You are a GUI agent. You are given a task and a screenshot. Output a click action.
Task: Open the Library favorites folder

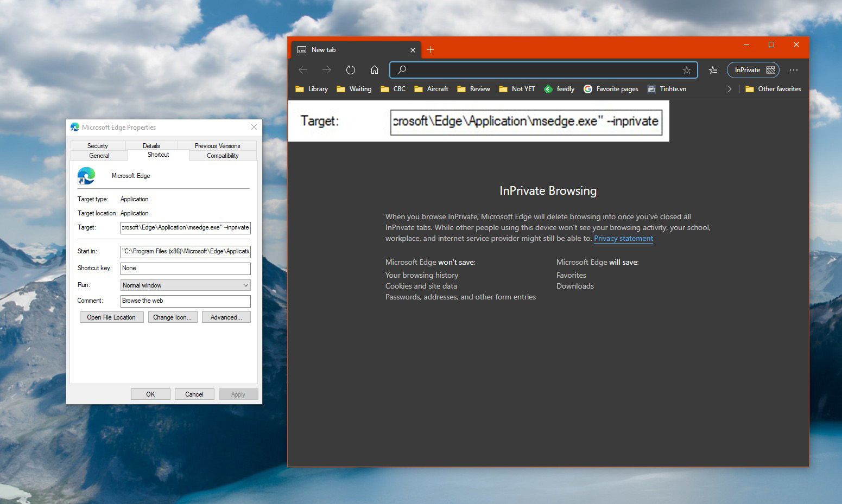pyautogui.click(x=312, y=89)
